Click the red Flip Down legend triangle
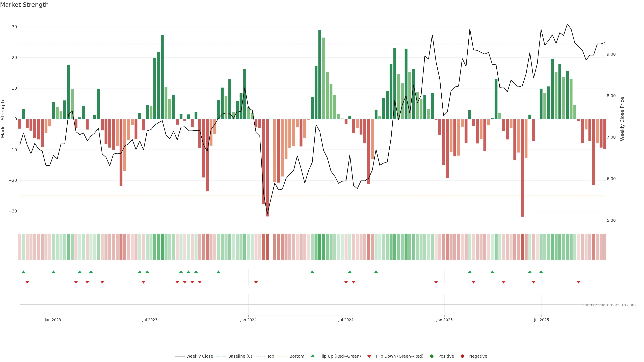 [x=369, y=356]
